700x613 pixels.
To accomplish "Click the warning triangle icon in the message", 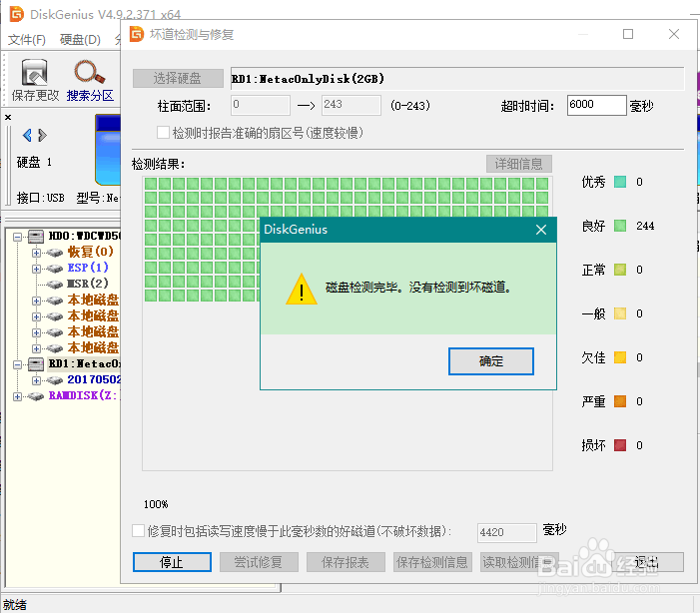I will pos(302,289).
